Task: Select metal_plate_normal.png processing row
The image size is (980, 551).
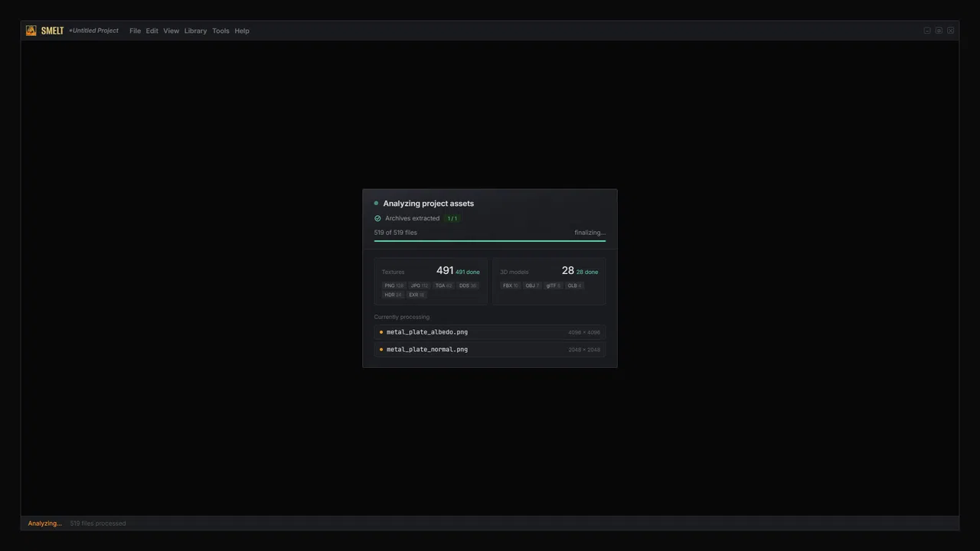Action: [490, 349]
